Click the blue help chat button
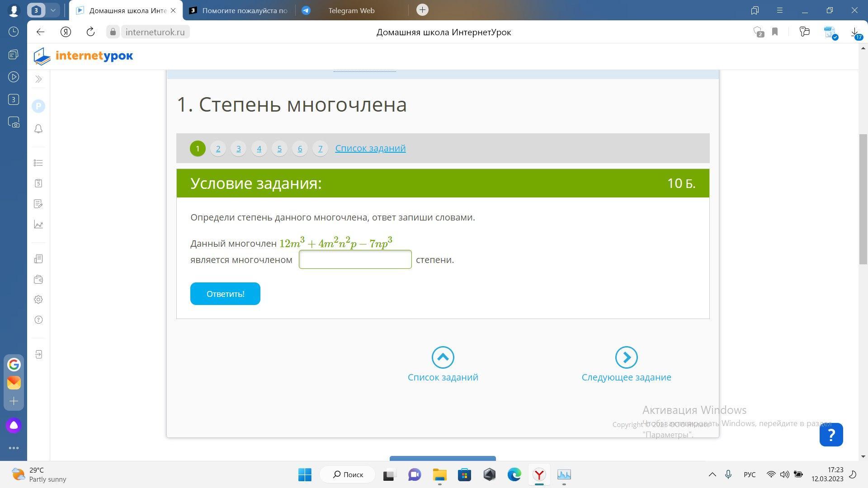Viewport: 868px width, 488px height. coord(831,435)
